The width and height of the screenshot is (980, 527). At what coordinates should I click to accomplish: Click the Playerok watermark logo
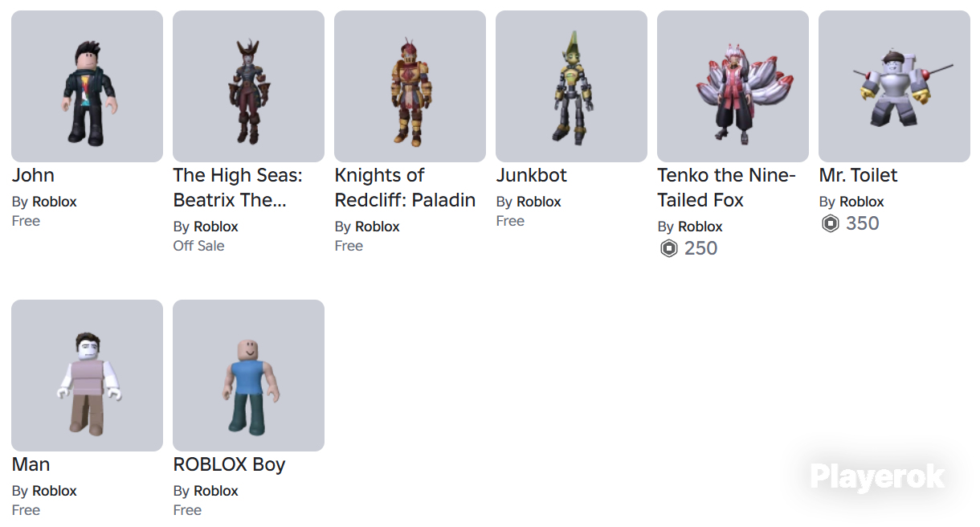877,476
